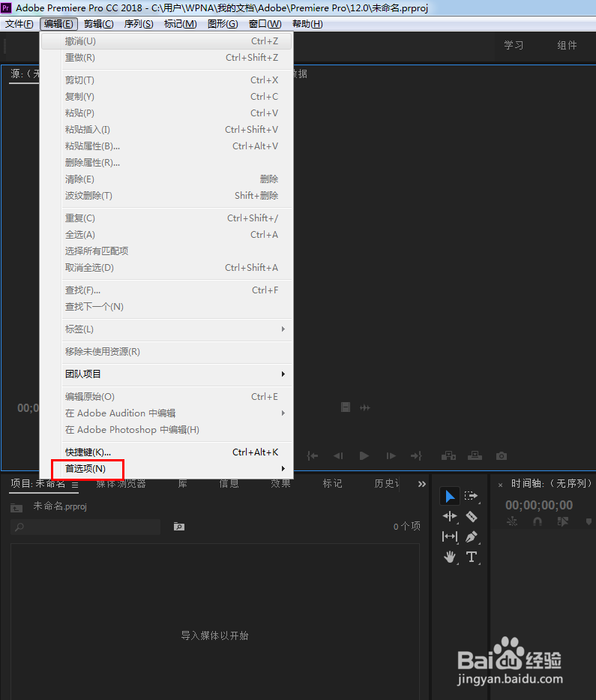Click the Export Frame camera icon

[502, 456]
